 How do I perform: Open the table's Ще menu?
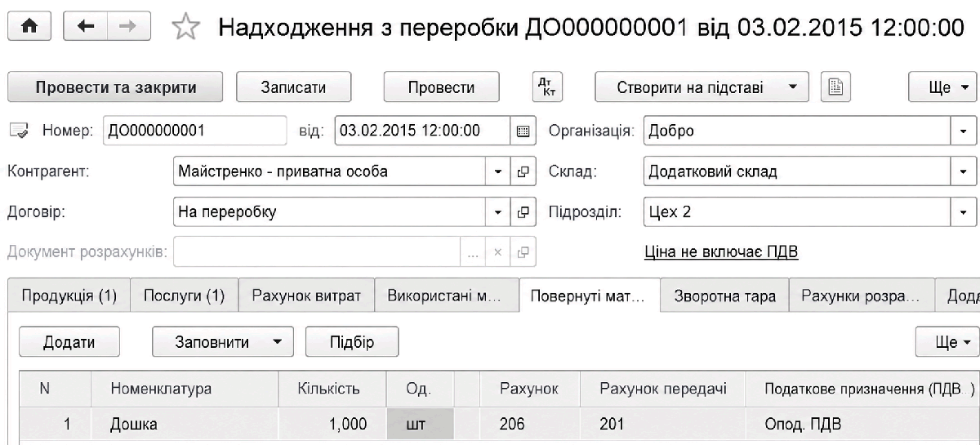[947, 343]
